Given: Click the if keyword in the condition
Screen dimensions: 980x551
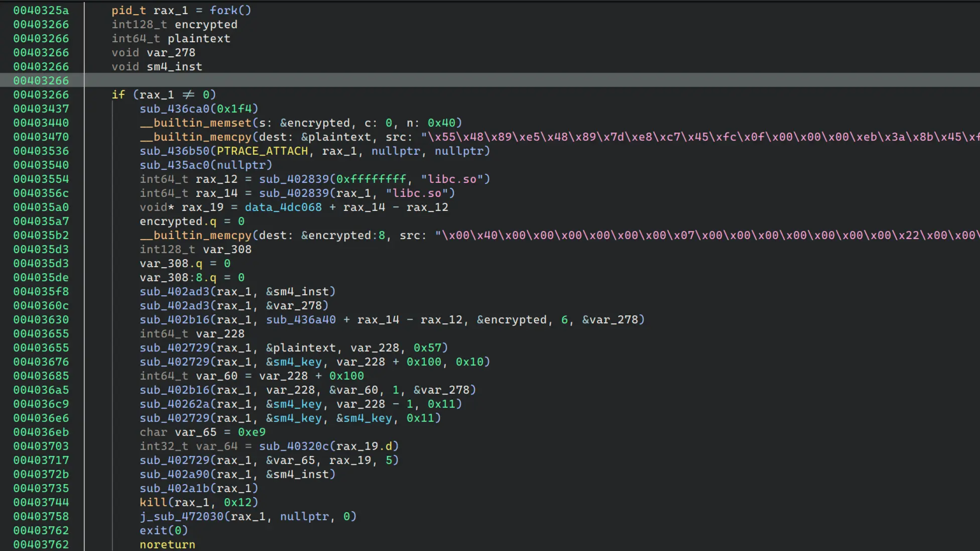Looking at the screenshot, I should [x=118, y=94].
